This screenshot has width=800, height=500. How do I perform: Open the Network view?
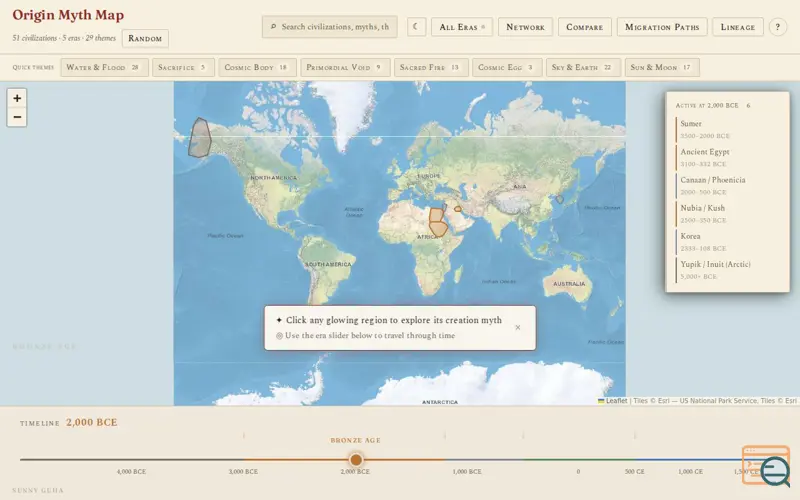pyautogui.click(x=526, y=27)
